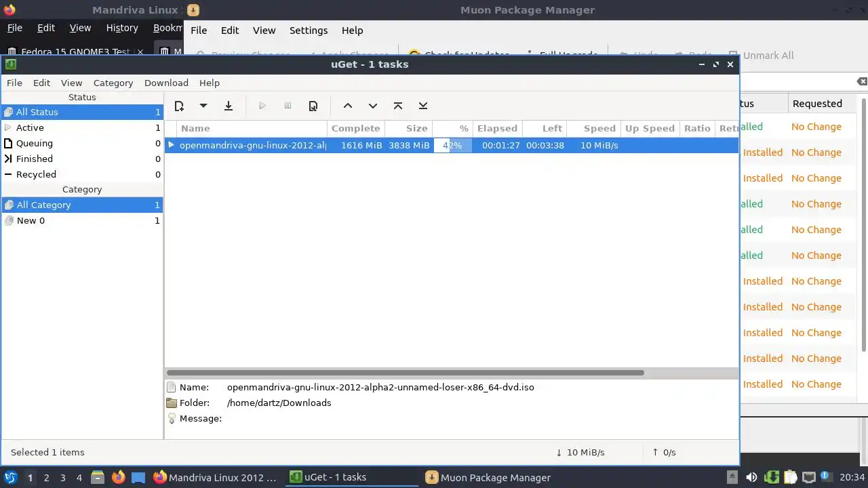Open the uGet Category menu
This screenshot has height=488, width=868.
pyautogui.click(x=113, y=83)
